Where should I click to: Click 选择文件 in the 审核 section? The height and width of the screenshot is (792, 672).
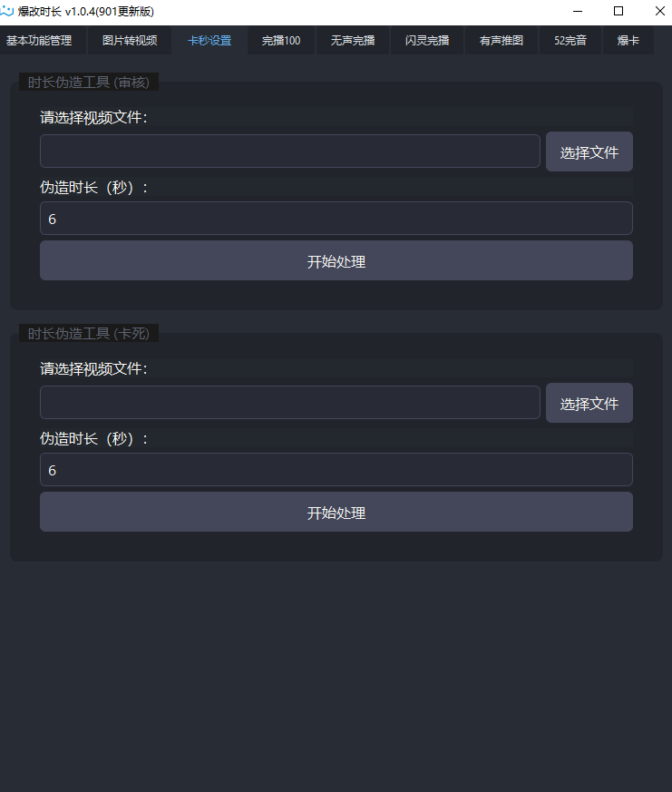pyautogui.click(x=589, y=152)
